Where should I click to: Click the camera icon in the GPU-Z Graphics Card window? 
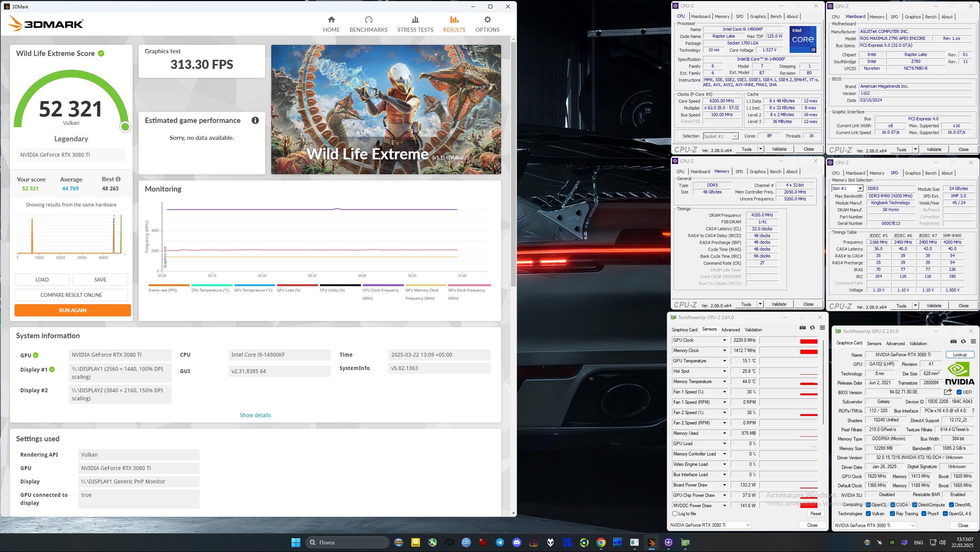954,341
